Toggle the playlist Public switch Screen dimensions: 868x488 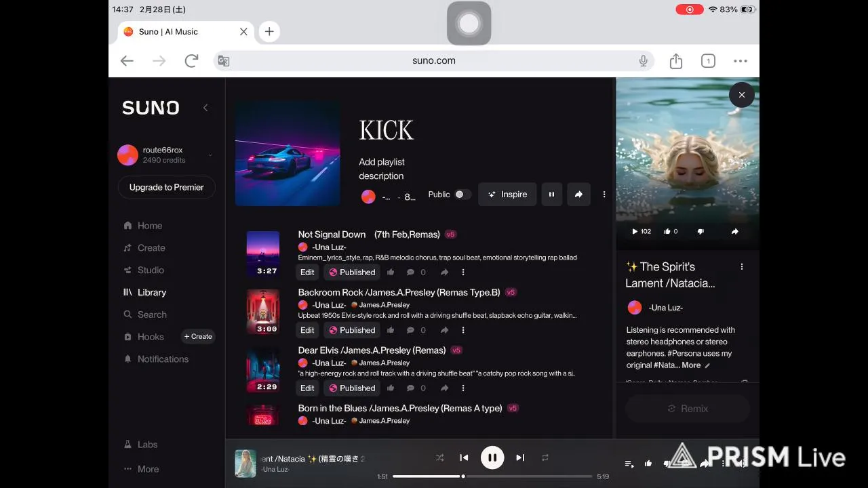462,195
